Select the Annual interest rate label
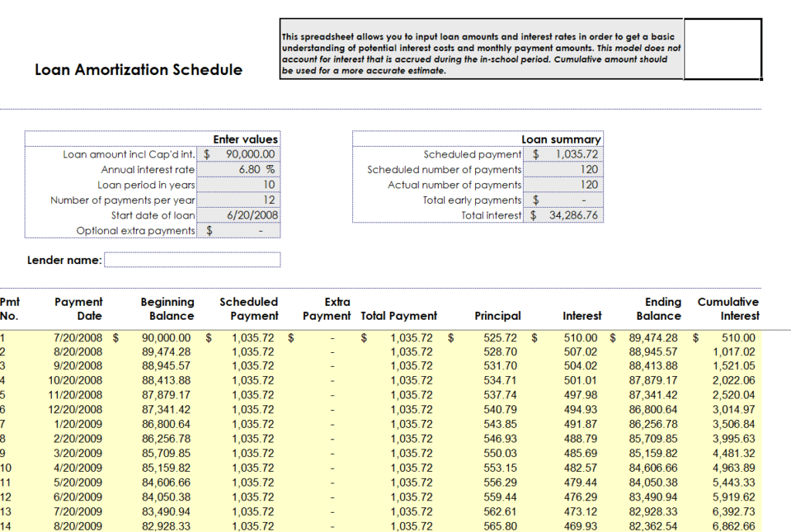 (148, 169)
